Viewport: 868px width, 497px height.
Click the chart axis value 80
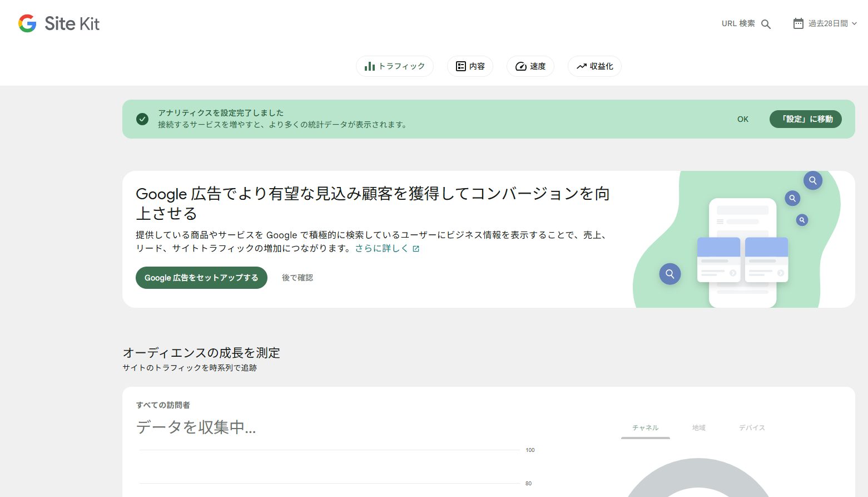(x=528, y=484)
